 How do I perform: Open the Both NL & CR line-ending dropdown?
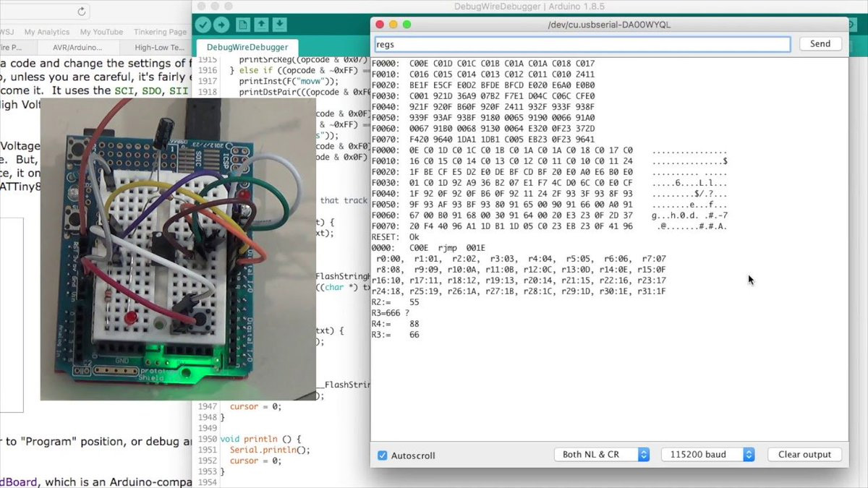click(x=601, y=455)
